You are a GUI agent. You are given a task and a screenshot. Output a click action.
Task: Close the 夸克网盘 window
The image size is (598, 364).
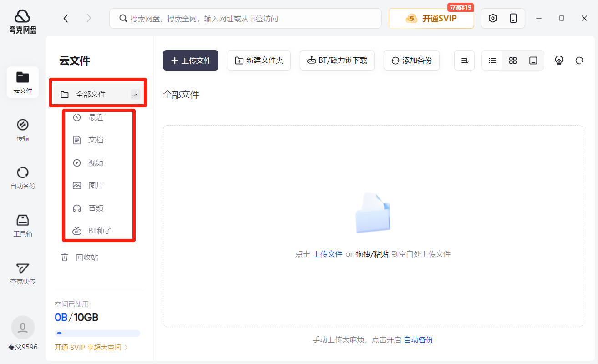[x=584, y=18]
